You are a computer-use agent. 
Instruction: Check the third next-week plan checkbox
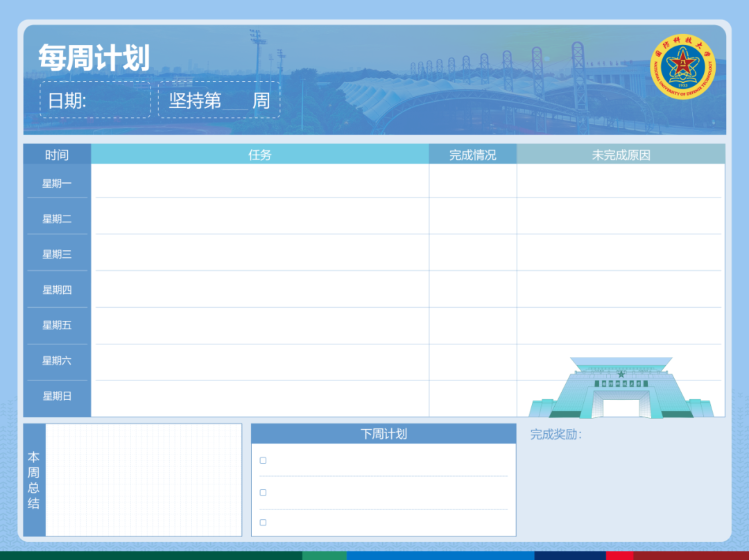click(263, 523)
